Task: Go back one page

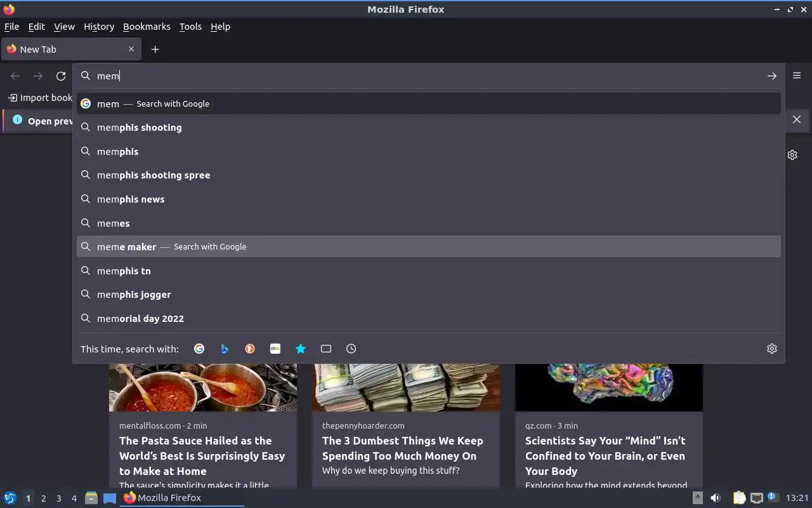Action: 15,76
